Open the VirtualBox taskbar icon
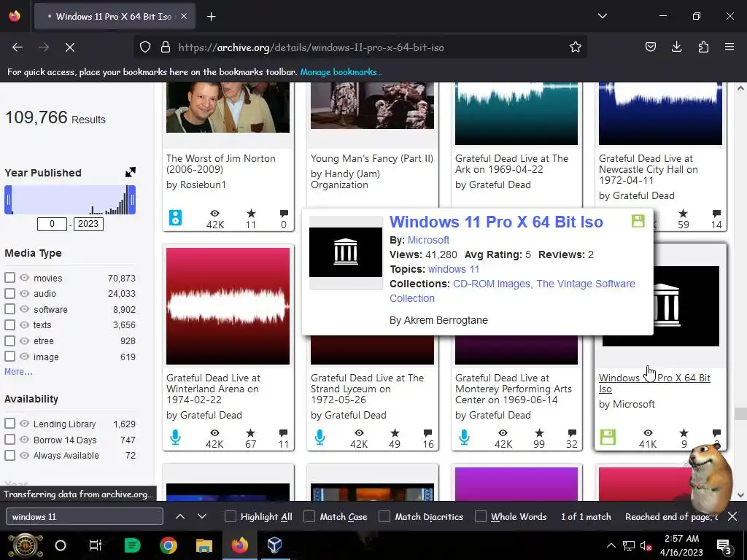Image resolution: width=747 pixels, height=560 pixels. [x=275, y=545]
